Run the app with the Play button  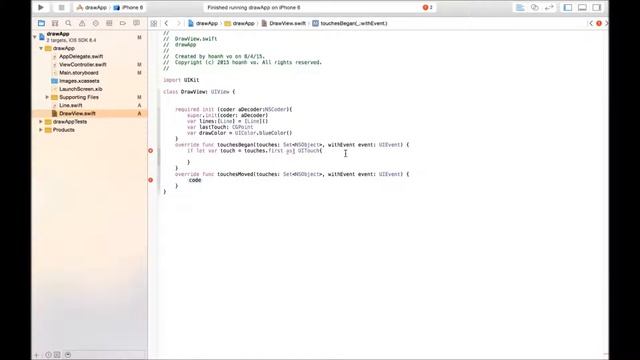(x=41, y=7)
